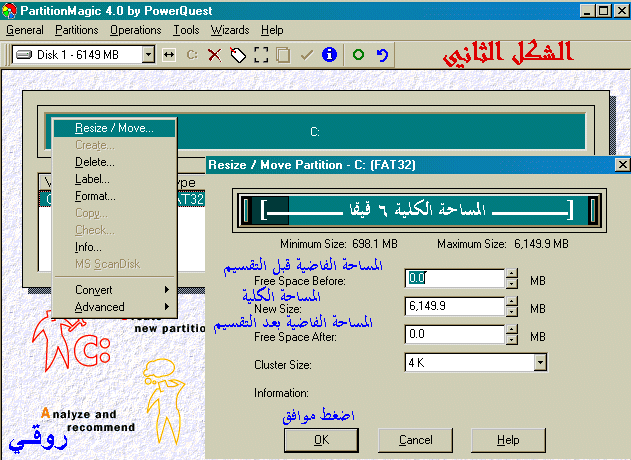This screenshot has width=631, height=460.
Task: Choose Info... in context menu
Action: (115, 247)
